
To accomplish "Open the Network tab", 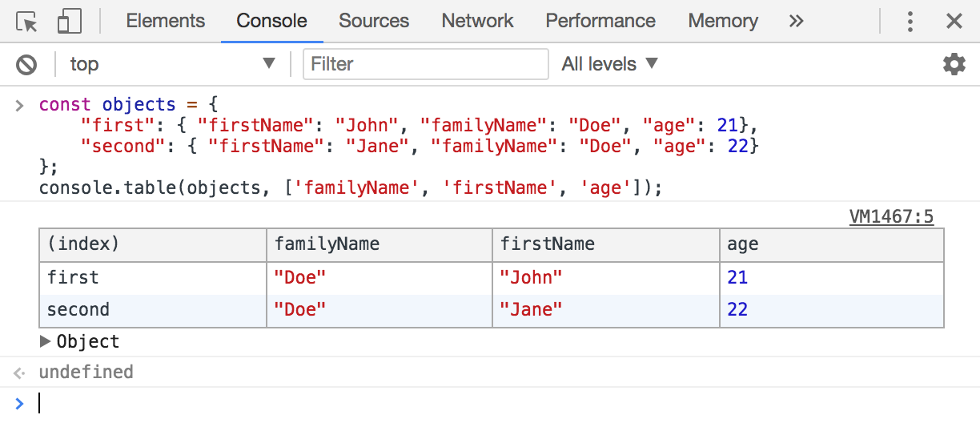I will click(x=477, y=22).
